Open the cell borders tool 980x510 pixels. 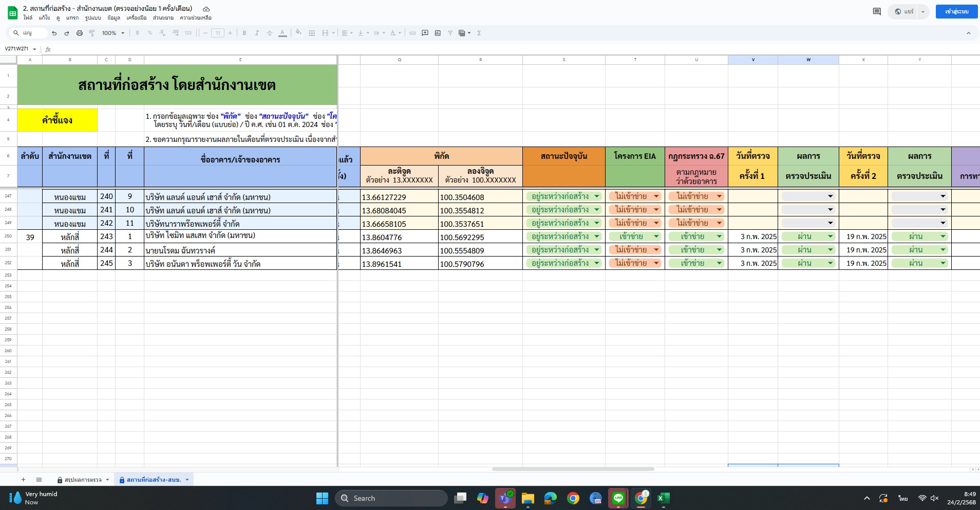[312, 33]
